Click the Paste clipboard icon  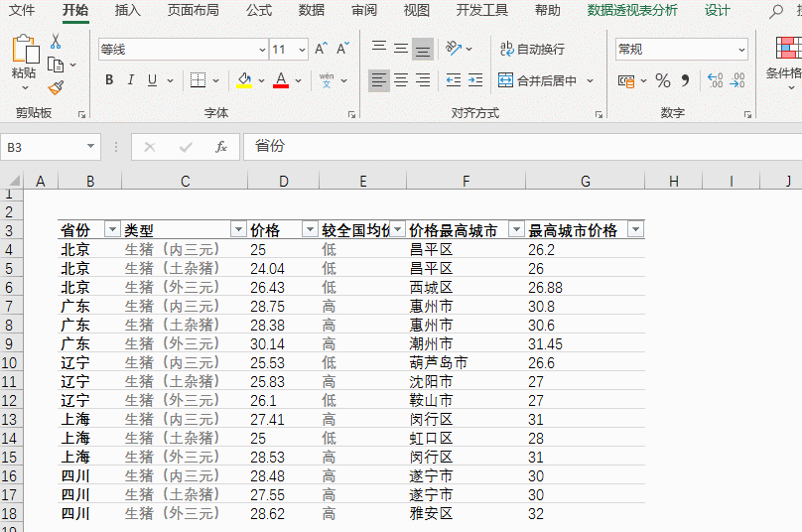tap(25, 50)
